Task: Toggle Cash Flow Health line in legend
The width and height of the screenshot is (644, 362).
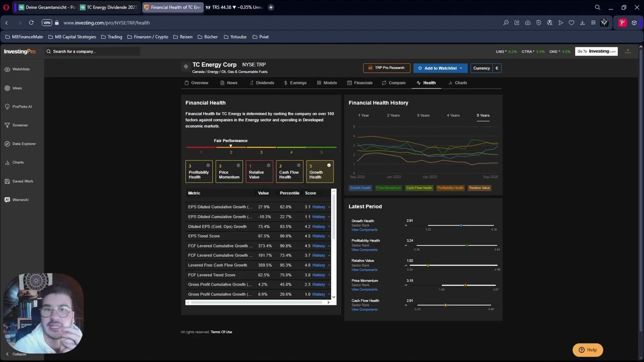Action: coord(419,188)
